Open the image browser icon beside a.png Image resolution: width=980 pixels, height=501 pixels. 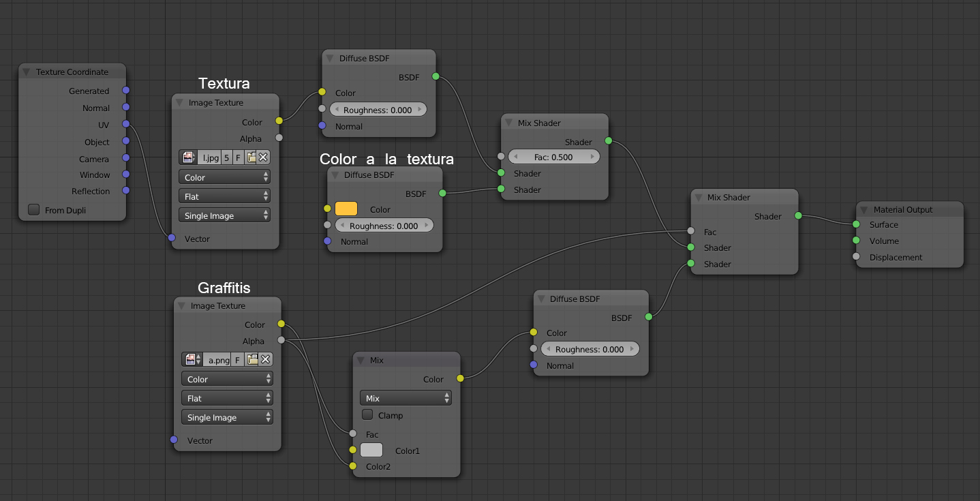click(x=193, y=360)
